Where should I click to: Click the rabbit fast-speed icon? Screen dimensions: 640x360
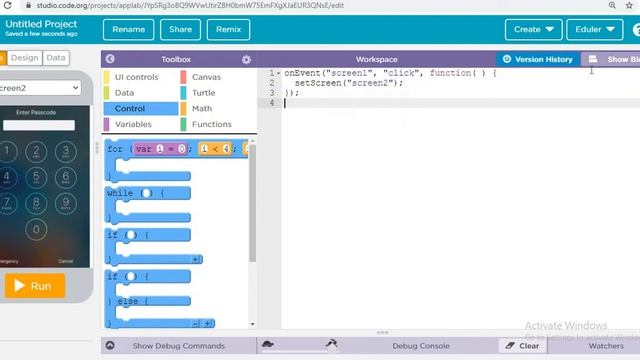331,344
